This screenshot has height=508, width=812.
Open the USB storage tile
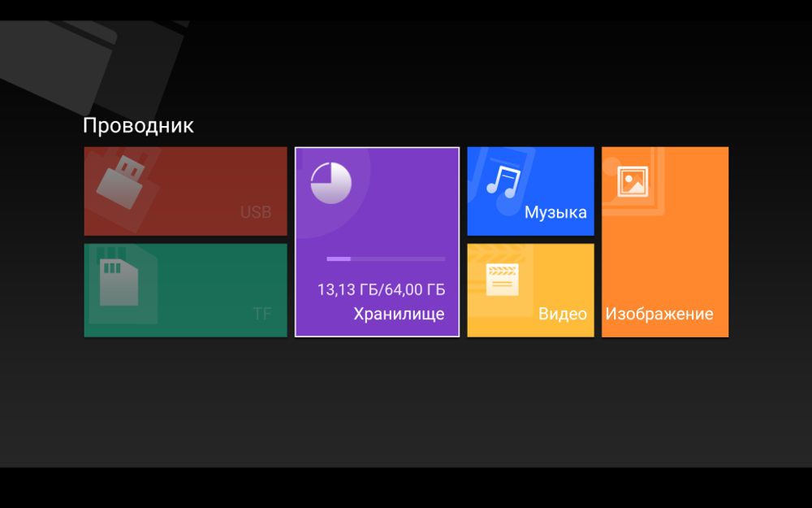(x=185, y=190)
